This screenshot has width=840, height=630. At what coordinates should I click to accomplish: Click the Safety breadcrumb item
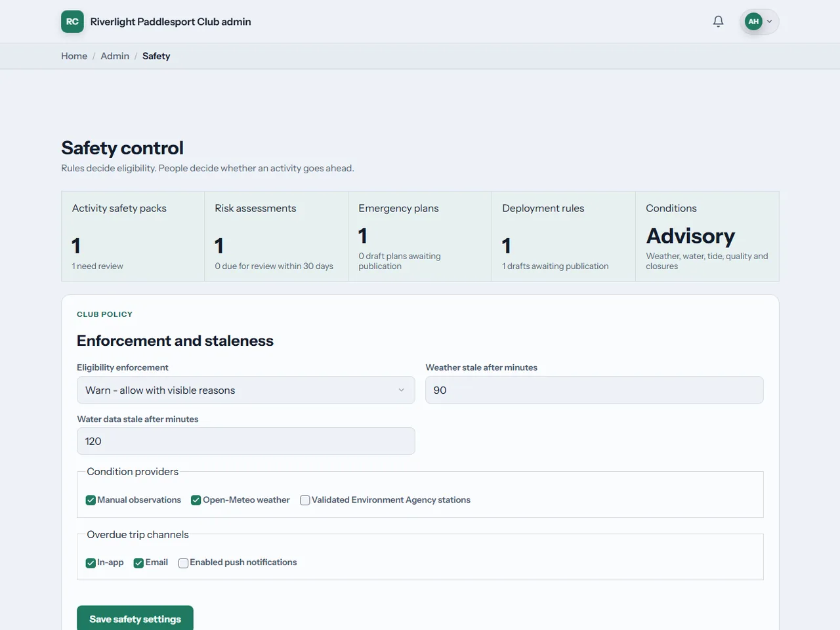tap(156, 56)
